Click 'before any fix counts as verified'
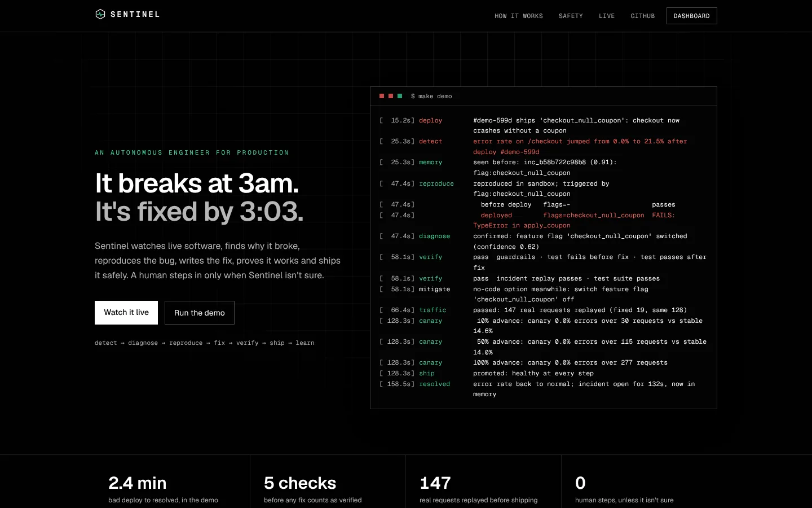 pos(313,500)
